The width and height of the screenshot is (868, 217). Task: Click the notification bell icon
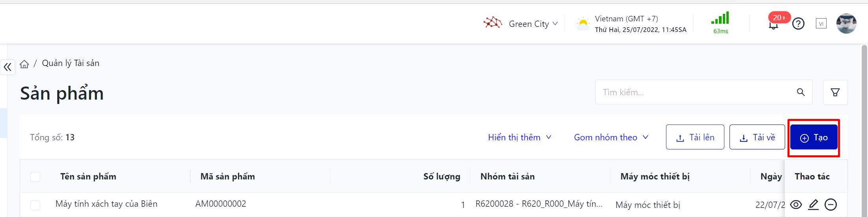point(773,25)
